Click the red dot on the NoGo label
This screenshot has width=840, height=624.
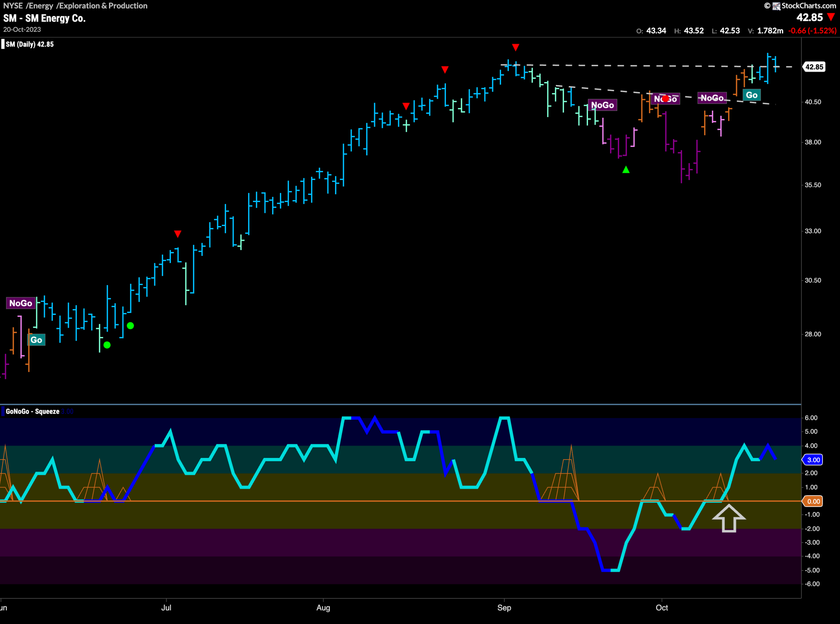[x=665, y=98]
